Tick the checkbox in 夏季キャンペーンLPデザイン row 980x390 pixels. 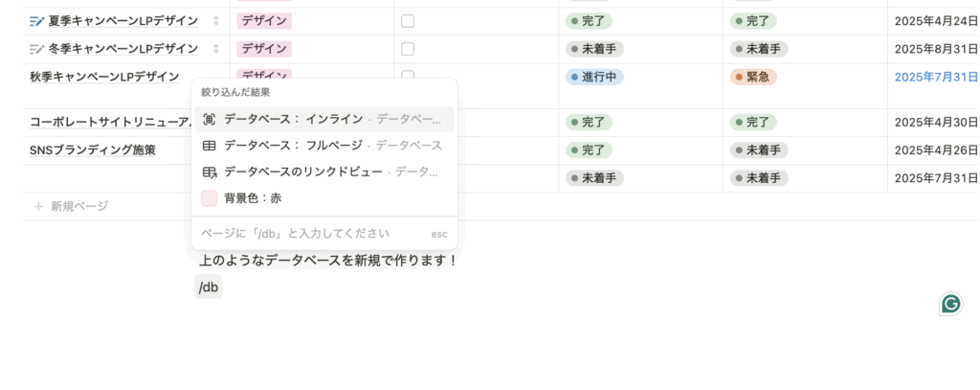pyautogui.click(x=408, y=20)
